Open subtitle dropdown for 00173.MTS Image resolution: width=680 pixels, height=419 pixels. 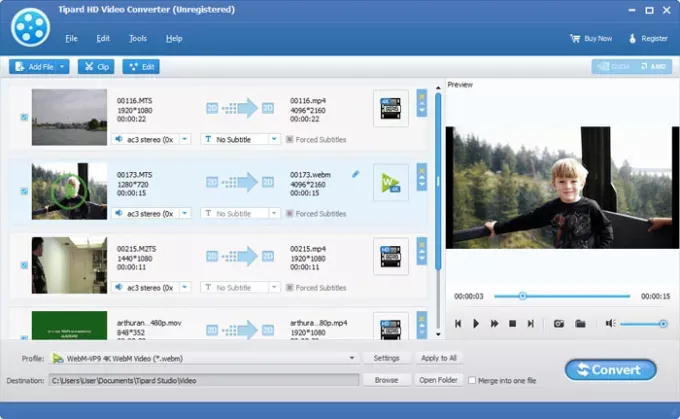tap(274, 213)
